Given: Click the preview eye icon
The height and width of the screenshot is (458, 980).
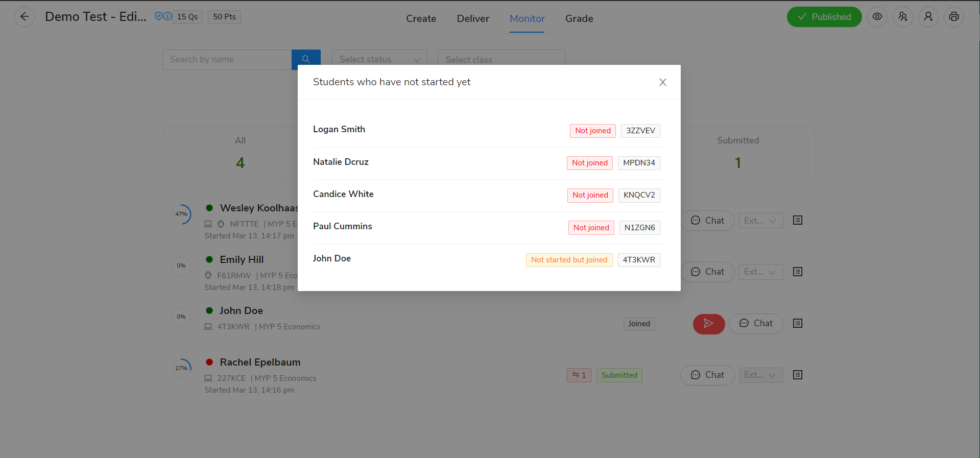Looking at the screenshot, I should pyautogui.click(x=877, y=17).
